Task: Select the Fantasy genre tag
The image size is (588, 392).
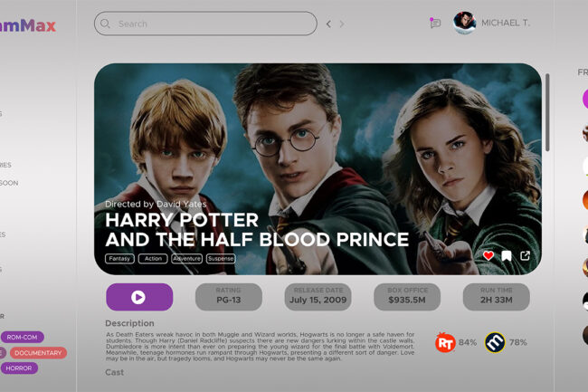Action: pyautogui.click(x=119, y=258)
